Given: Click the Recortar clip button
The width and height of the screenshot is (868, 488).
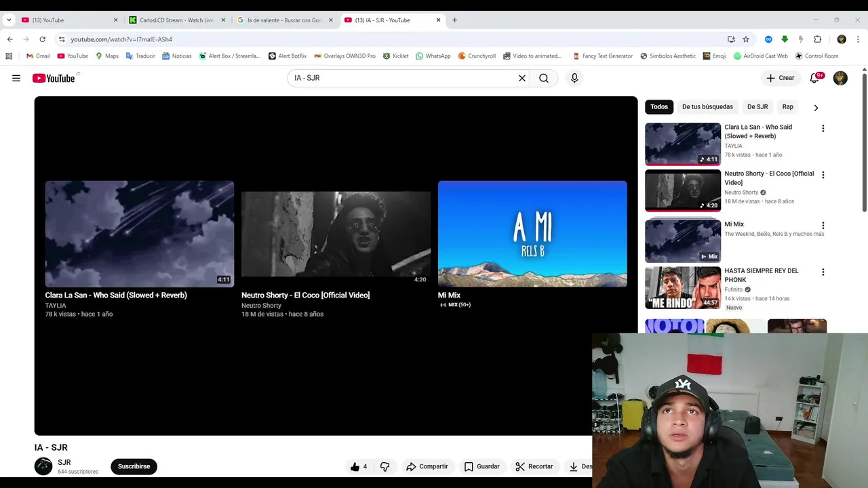Looking at the screenshot, I should click(x=534, y=466).
